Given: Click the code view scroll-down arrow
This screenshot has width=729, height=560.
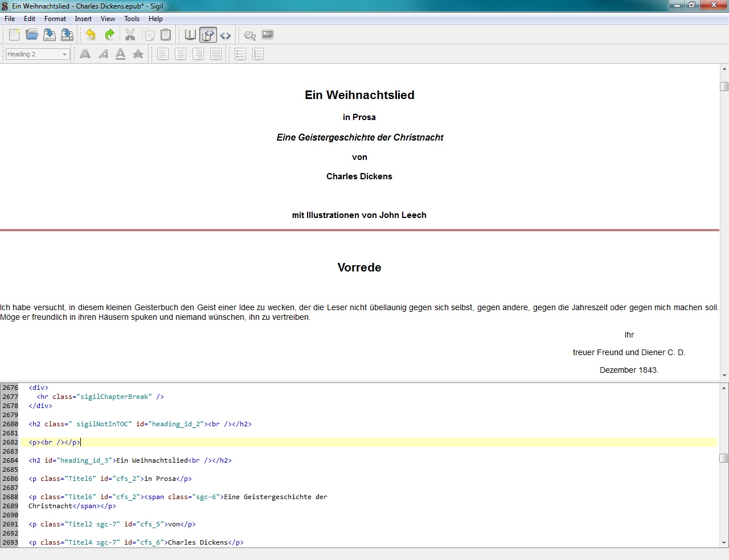Looking at the screenshot, I should click(x=724, y=543).
